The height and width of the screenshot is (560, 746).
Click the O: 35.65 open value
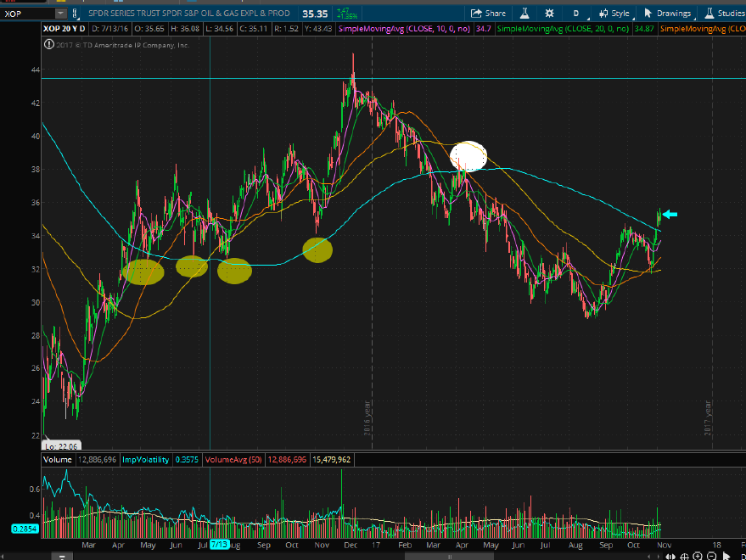pyautogui.click(x=149, y=29)
